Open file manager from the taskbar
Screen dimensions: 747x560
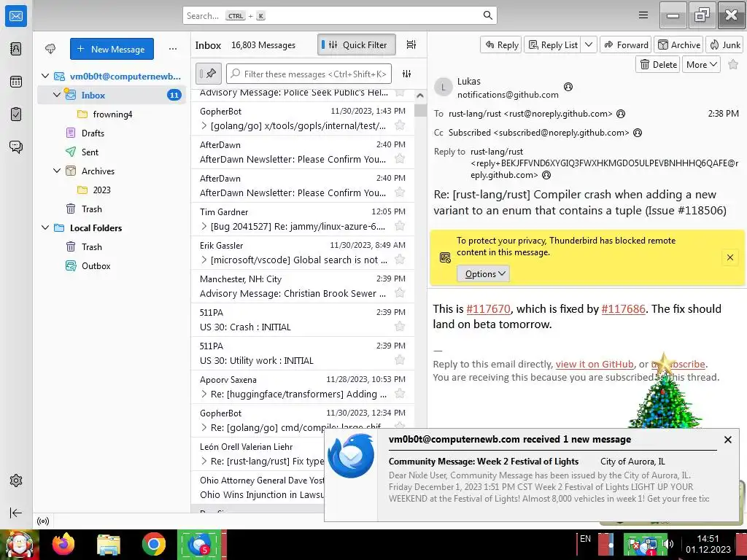tap(109, 544)
